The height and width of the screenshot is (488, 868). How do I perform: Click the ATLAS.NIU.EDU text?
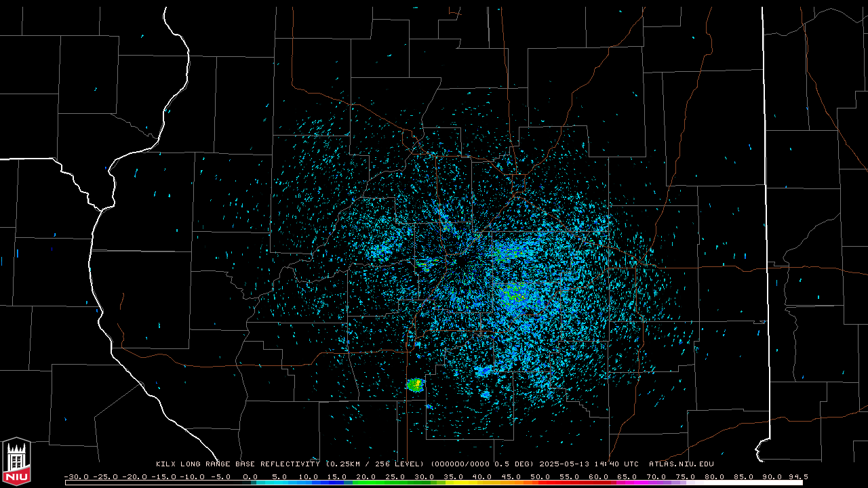coord(682,464)
